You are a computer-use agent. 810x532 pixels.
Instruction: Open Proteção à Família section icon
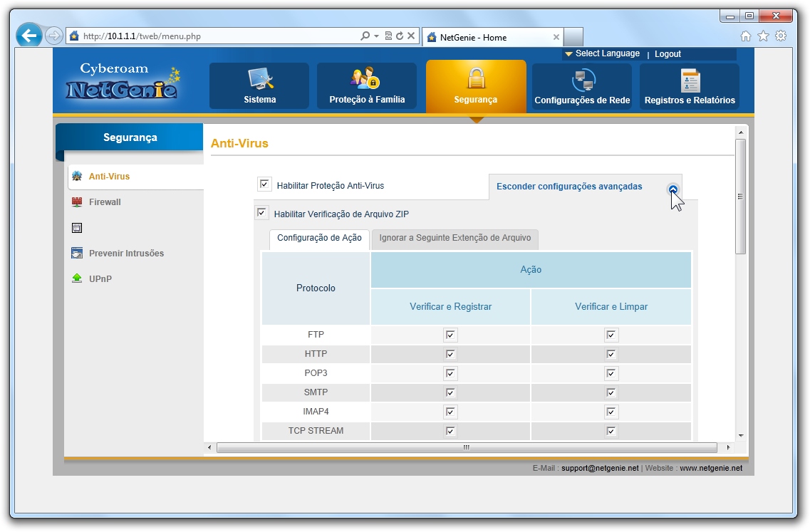366,79
